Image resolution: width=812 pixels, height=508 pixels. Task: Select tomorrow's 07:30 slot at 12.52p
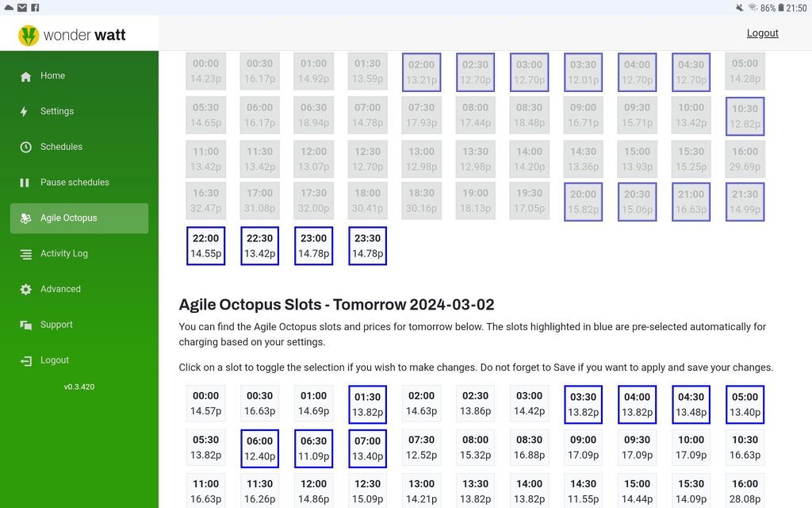(x=421, y=448)
